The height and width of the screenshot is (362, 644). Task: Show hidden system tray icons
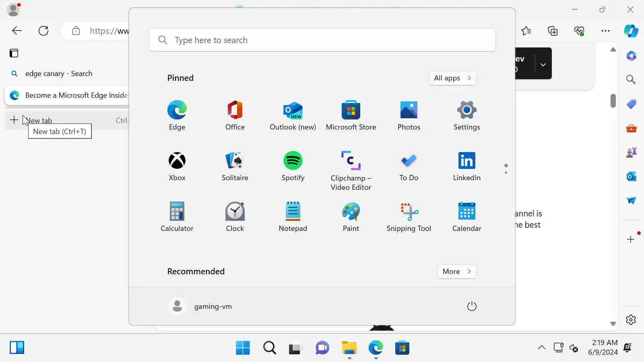point(542,348)
